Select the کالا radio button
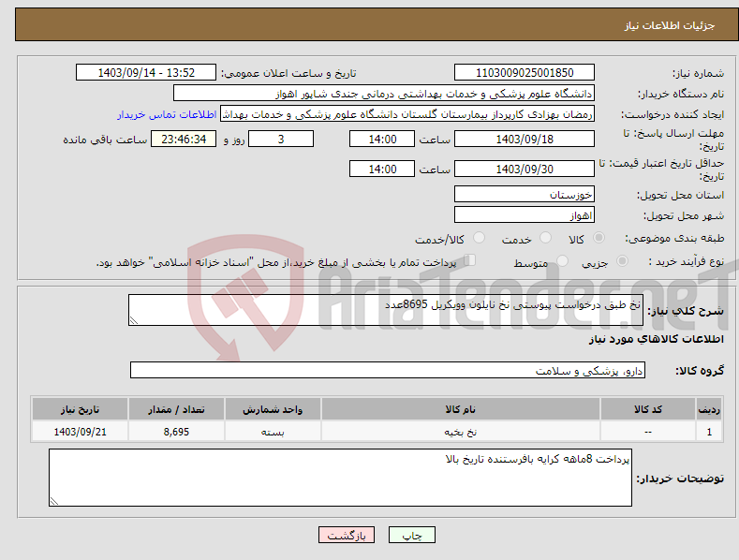The image size is (739, 560). pos(599,238)
